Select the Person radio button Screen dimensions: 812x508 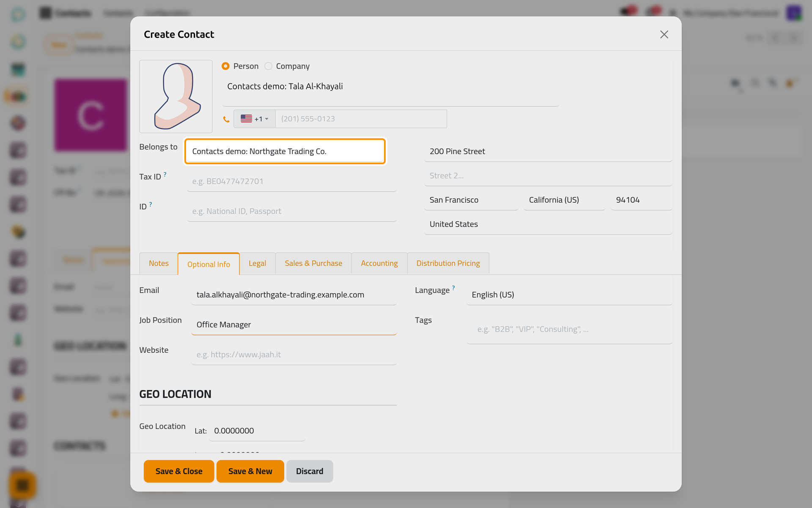[225, 66]
